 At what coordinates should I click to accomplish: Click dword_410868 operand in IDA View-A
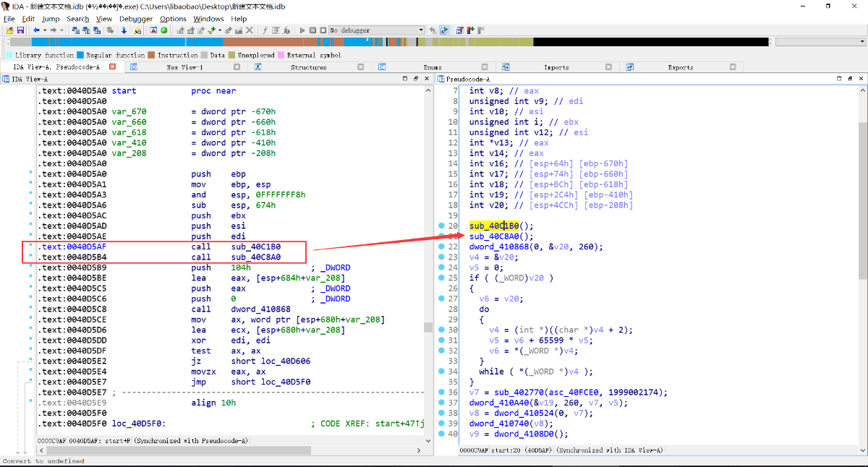pos(261,309)
